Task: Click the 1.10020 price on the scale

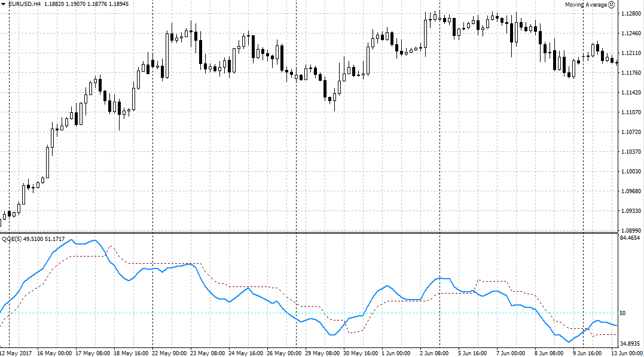Action: click(631, 172)
